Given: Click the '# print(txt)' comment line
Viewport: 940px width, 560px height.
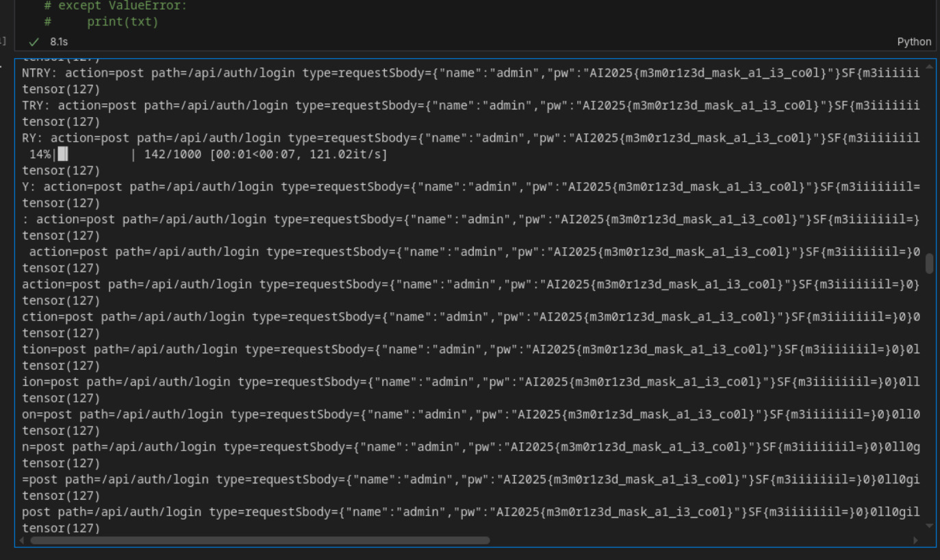Looking at the screenshot, I should (101, 22).
